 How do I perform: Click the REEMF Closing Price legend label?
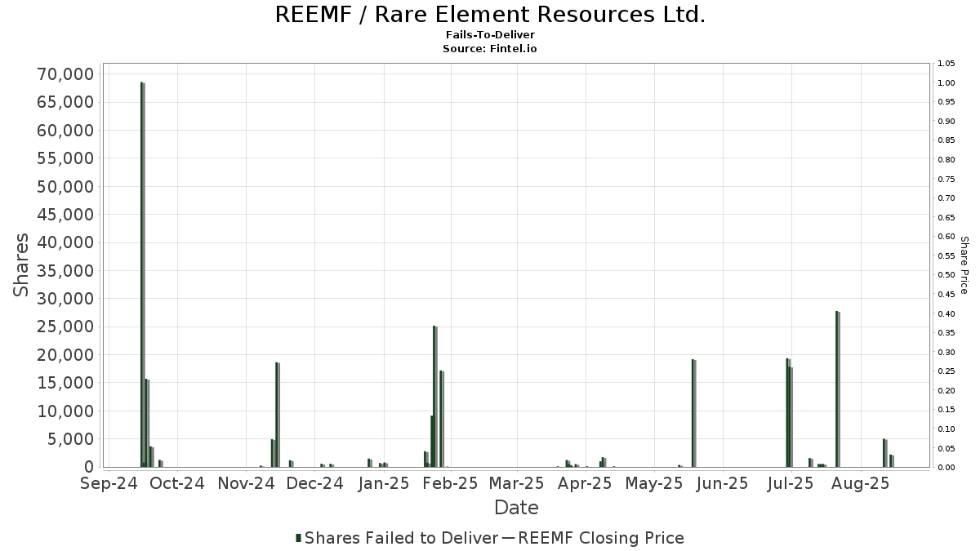pyautogui.click(x=601, y=538)
